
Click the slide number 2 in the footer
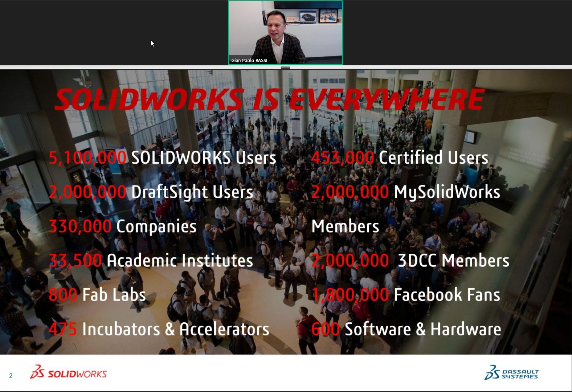(11, 376)
